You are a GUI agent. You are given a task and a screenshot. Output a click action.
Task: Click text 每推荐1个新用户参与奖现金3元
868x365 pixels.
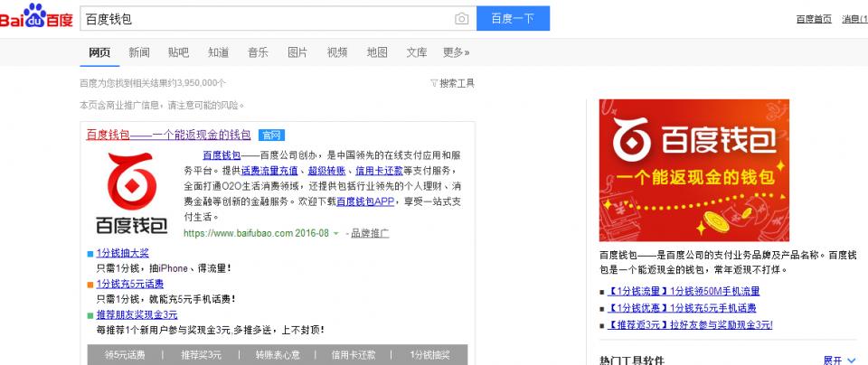click(164, 330)
